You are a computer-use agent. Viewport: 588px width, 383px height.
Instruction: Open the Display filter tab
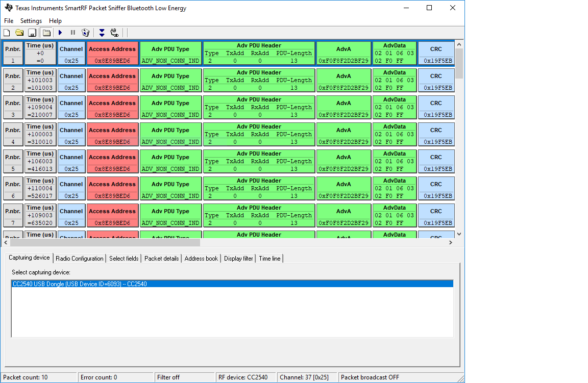point(238,258)
